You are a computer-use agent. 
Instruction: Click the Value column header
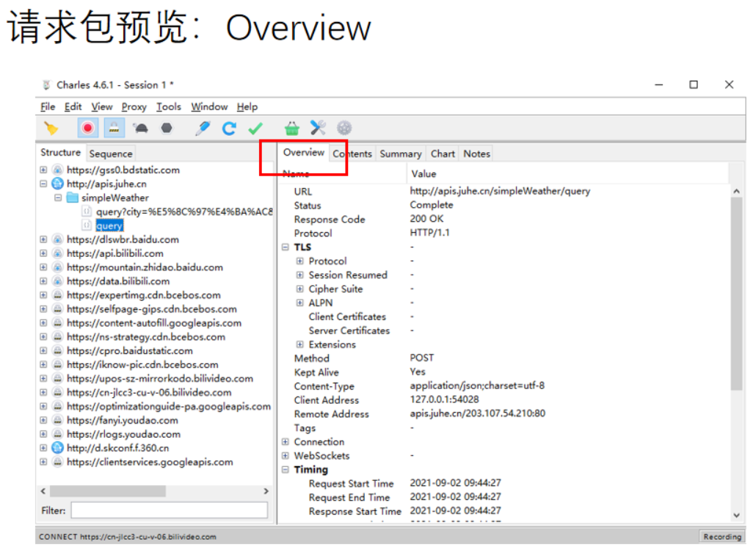(424, 174)
